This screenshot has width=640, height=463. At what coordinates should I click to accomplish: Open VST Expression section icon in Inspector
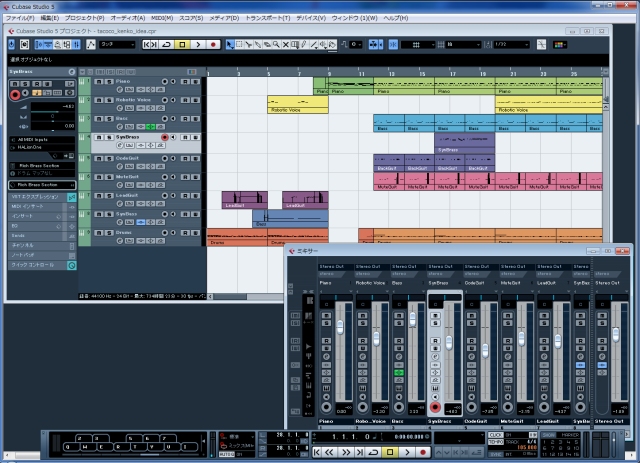[x=71, y=197]
